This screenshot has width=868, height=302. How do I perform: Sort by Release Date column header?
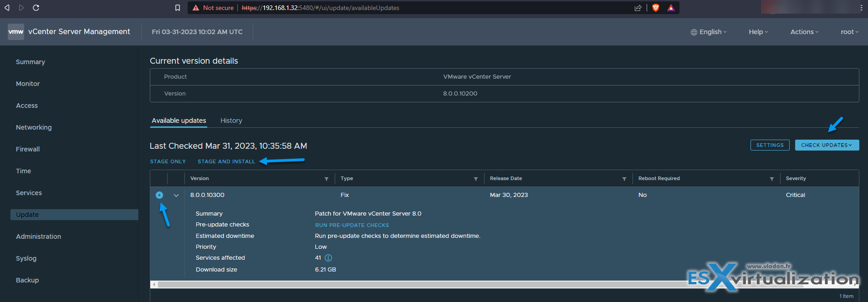tap(506, 178)
